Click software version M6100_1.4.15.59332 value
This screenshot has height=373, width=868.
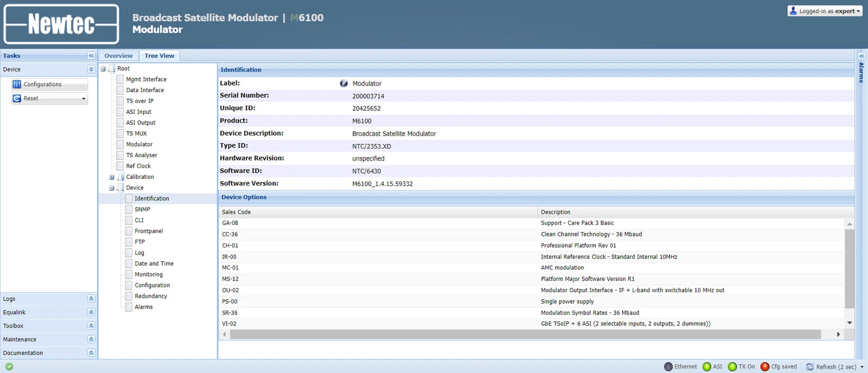click(x=382, y=184)
